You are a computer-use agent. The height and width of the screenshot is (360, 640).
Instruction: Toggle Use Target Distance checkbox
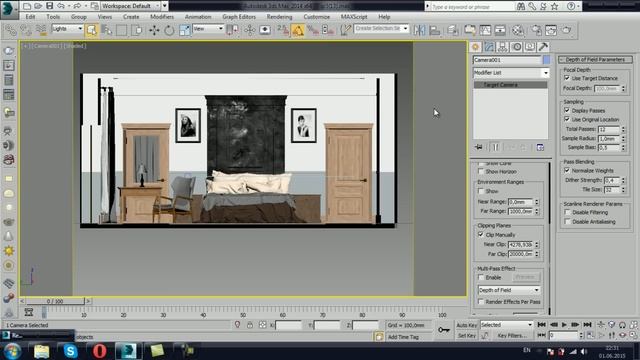pyautogui.click(x=567, y=78)
